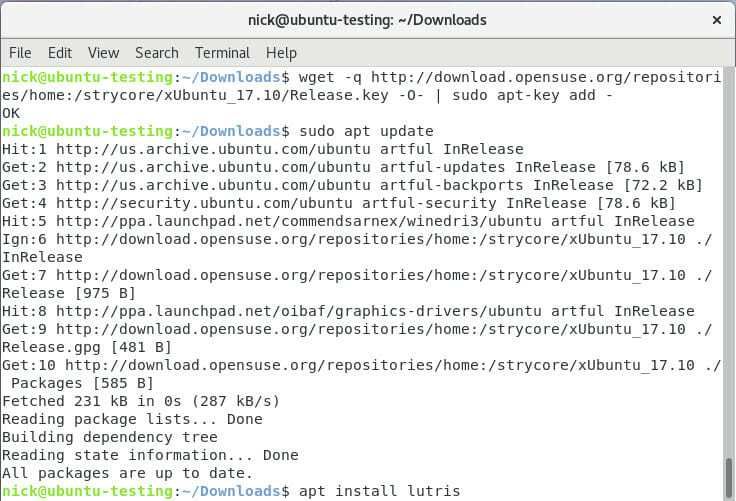Click 'All packages are up to date.' line

point(128,473)
